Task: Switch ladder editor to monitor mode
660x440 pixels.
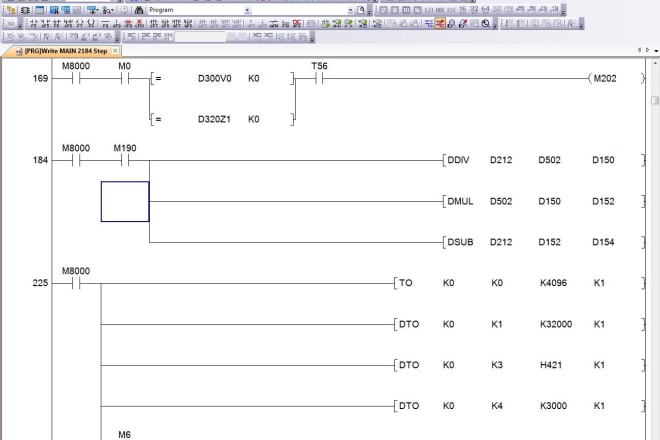Action: 452,24
